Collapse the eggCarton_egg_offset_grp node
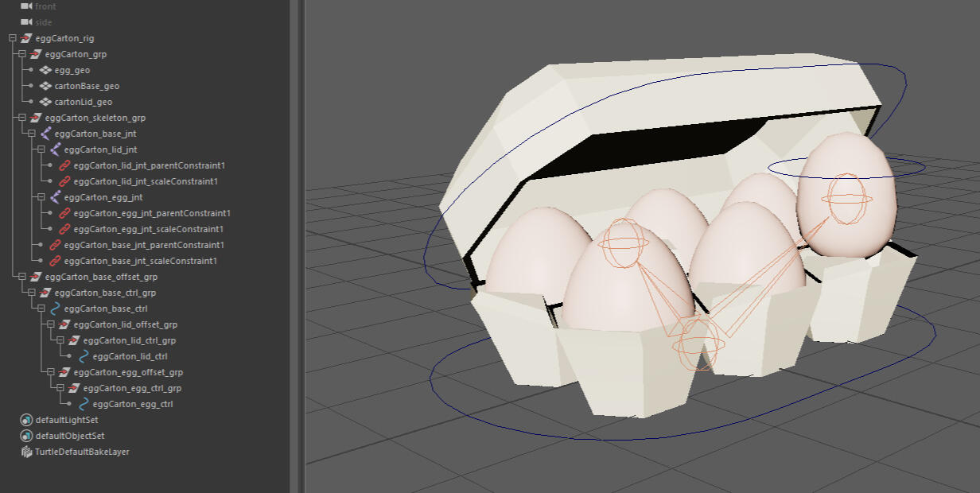The image size is (980, 493). 51,372
